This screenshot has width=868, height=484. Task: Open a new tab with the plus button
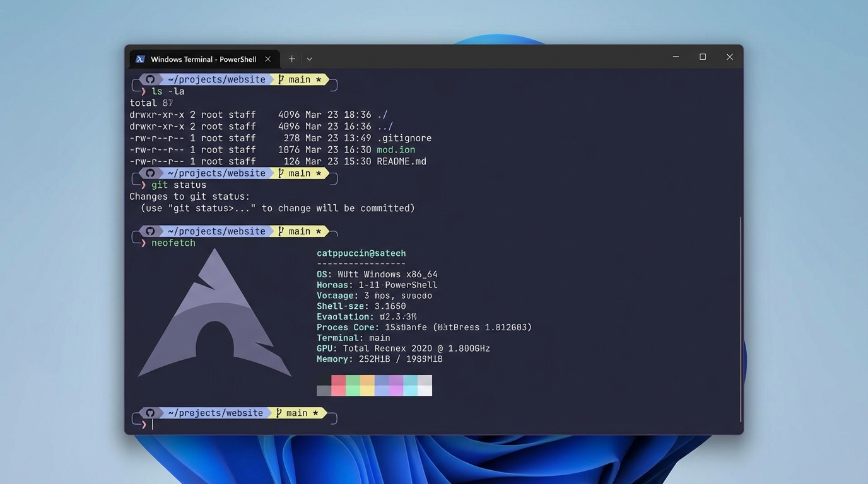click(291, 58)
